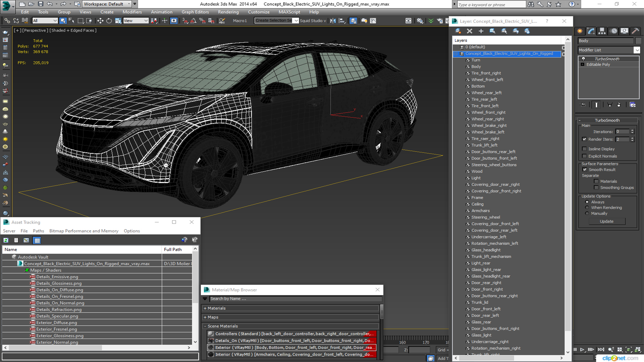
Task: Click the Select and Link tool
Action: pyautogui.click(x=7, y=21)
